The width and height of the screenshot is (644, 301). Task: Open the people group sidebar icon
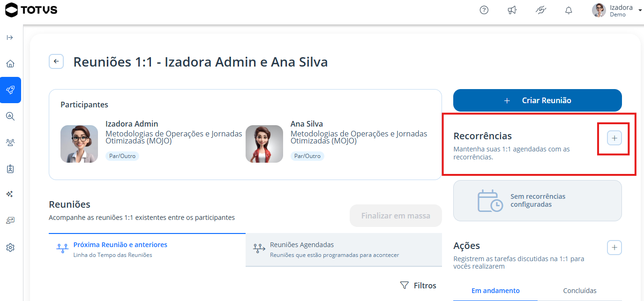[x=10, y=143]
